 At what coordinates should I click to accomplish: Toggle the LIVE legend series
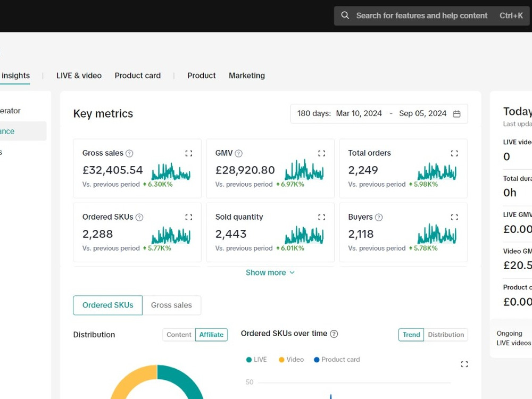pos(256,360)
